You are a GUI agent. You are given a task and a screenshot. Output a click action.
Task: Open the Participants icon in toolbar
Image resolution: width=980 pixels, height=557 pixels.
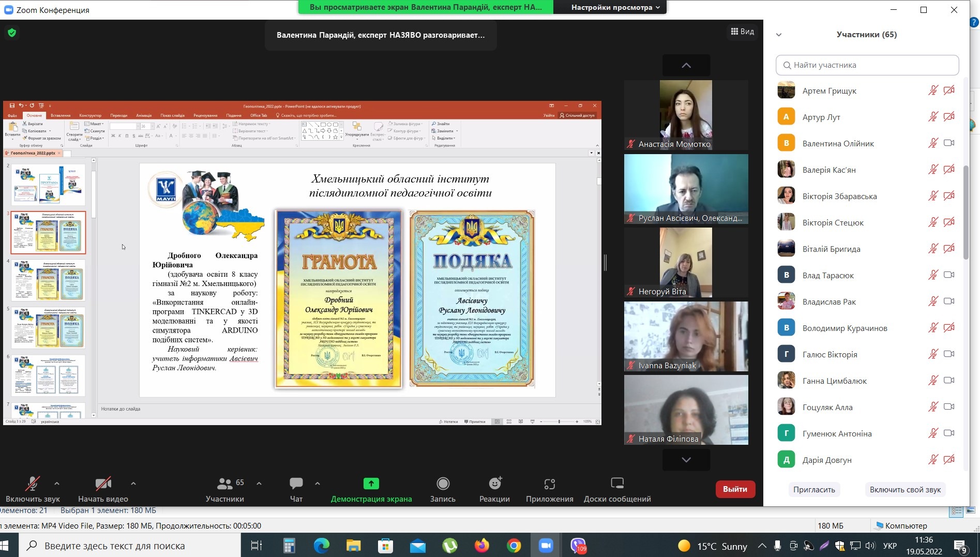pyautogui.click(x=224, y=484)
